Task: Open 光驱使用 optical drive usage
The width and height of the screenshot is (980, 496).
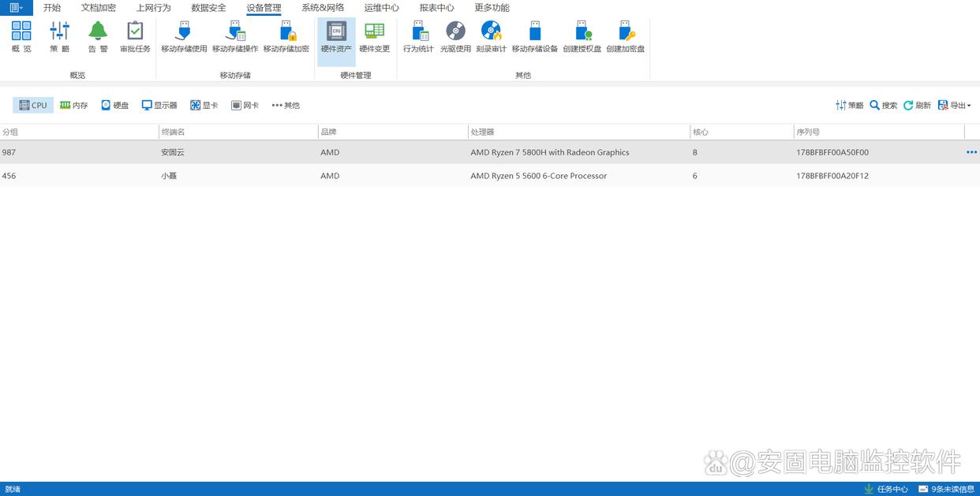Action: click(455, 37)
